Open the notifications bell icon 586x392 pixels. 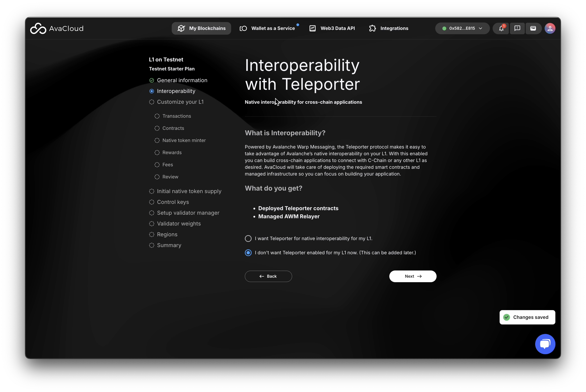501,28
